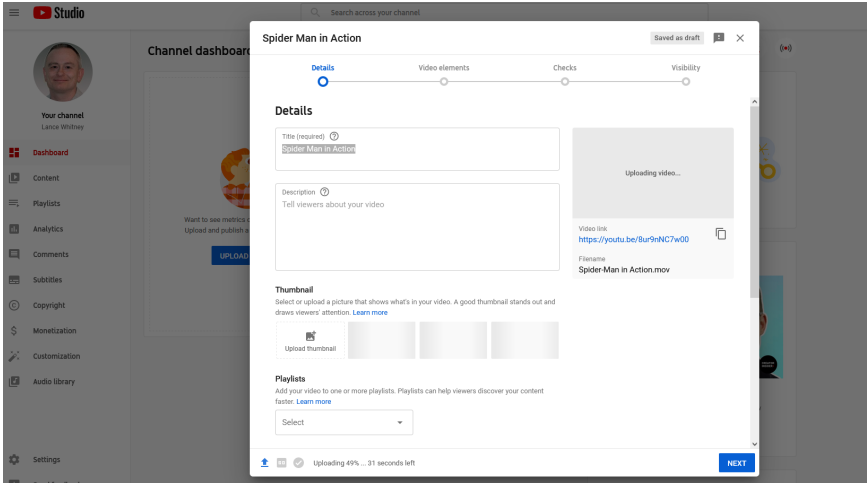Screen dimensions: 867x483
Task: Click the Description help question mark icon
Action: coord(325,192)
